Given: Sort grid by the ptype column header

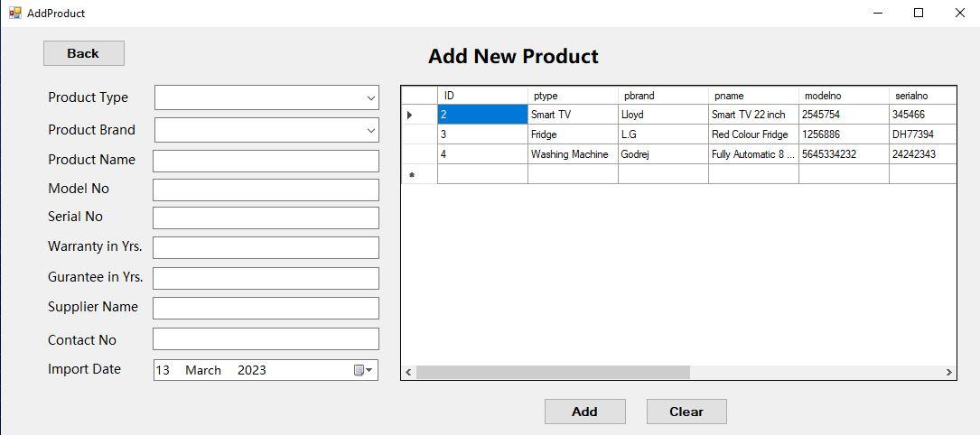Looking at the screenshot, I should 573,96.
